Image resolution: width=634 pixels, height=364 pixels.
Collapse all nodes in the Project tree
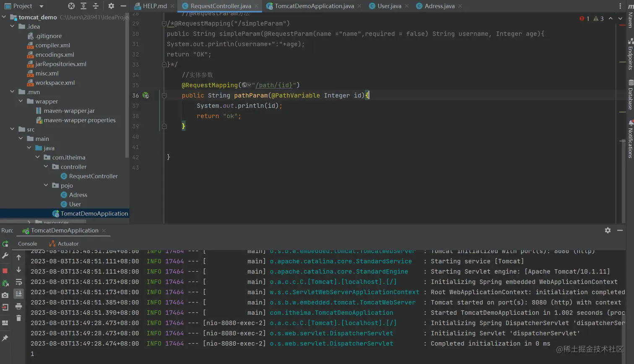tap(96, 6)
